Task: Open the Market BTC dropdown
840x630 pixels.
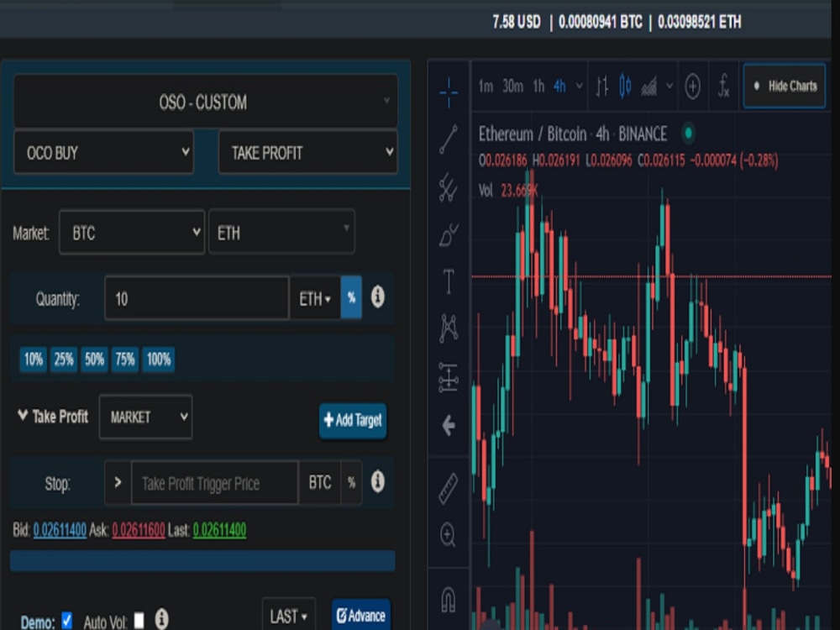Action: point(131,233)
